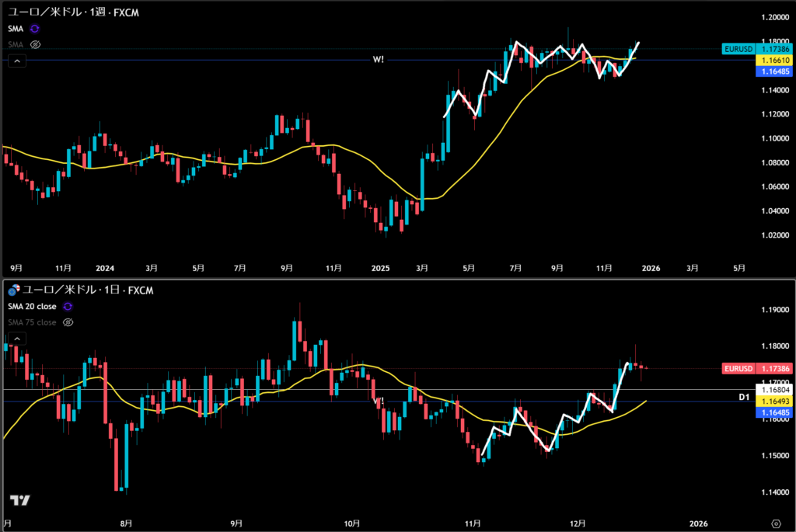
Task: Click the blue 1.16485 price tag on weekly chart
Action: pos(773,71)
